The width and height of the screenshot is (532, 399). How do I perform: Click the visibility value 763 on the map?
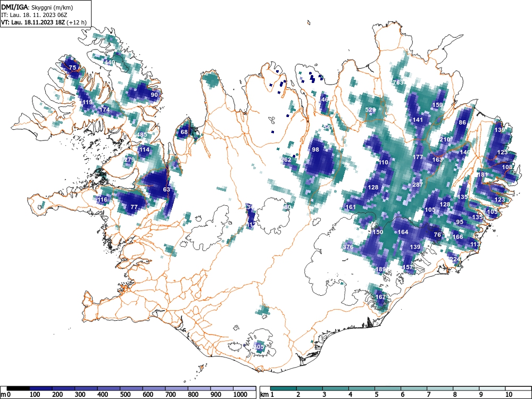click(398, 82)
